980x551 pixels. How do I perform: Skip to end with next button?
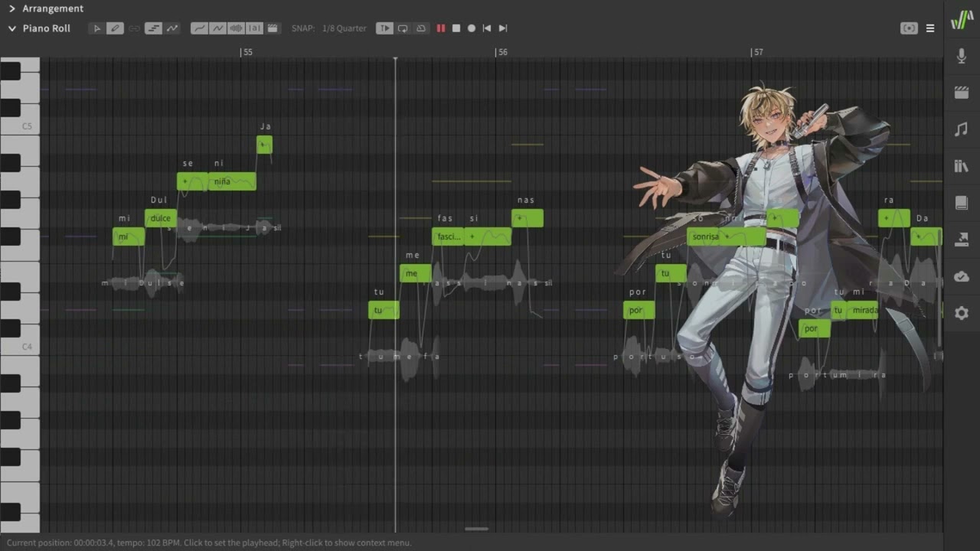503,28
